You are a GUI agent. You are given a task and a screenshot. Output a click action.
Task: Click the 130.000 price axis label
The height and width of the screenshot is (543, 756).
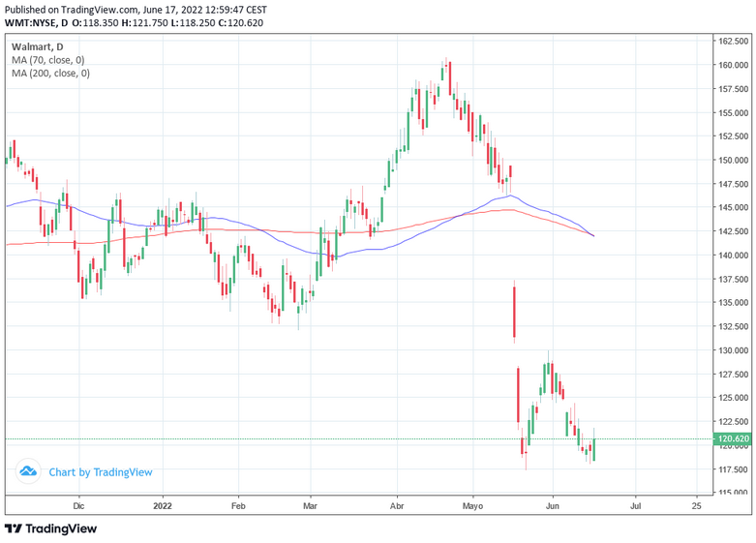coord(734,350)
